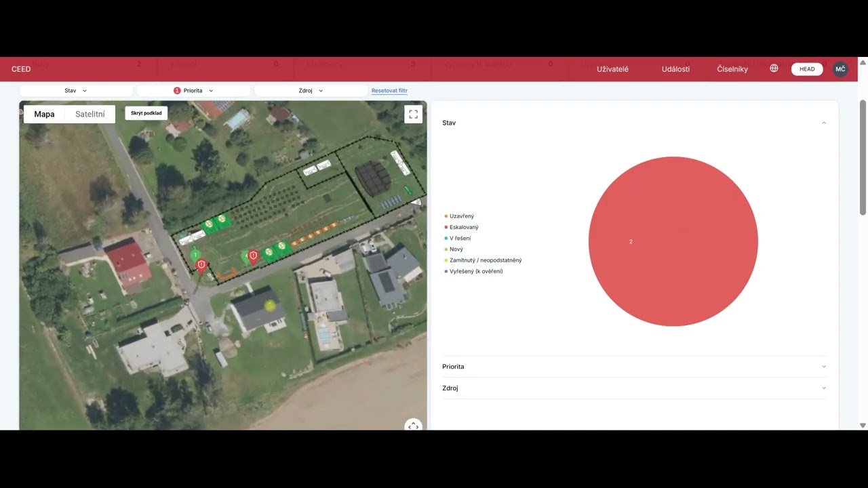Open the Zdroj filter dropdown
The width and height of the screenshot is (868, 488).
coord(311,90)
